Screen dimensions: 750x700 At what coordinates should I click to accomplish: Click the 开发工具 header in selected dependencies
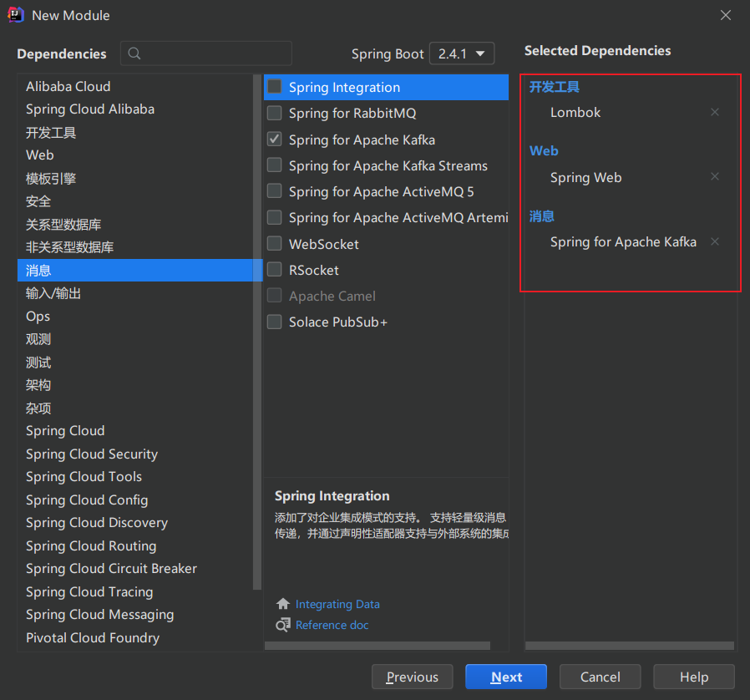pos(555,87)
